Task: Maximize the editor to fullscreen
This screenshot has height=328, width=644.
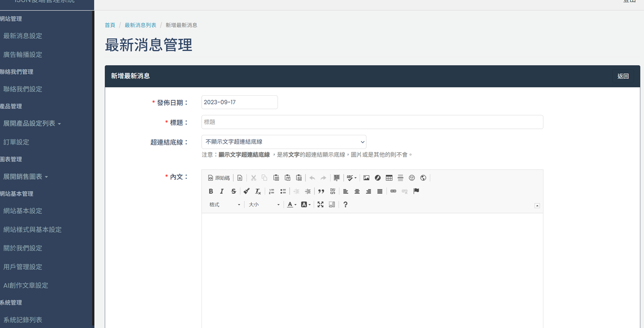Action: (320, 205)
